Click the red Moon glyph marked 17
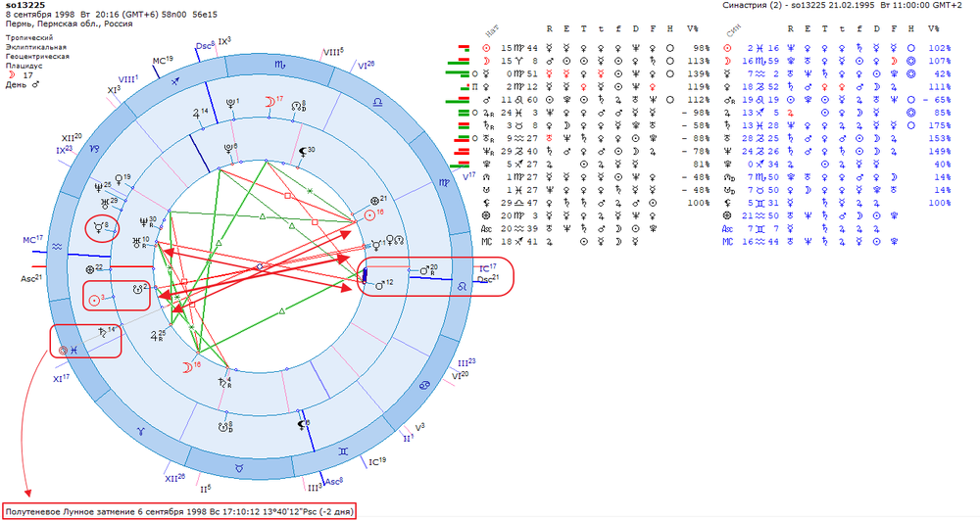 (270, 101)
